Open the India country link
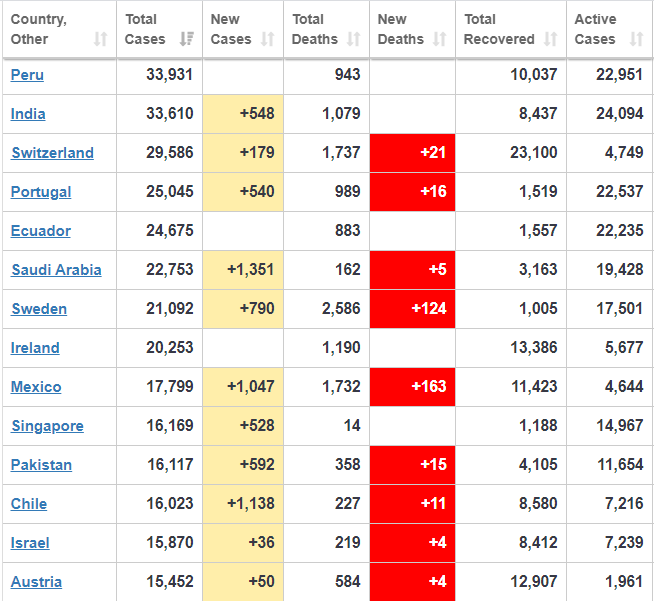The width and height of the screenshot is (654, 601). click(x=28, y=114)
